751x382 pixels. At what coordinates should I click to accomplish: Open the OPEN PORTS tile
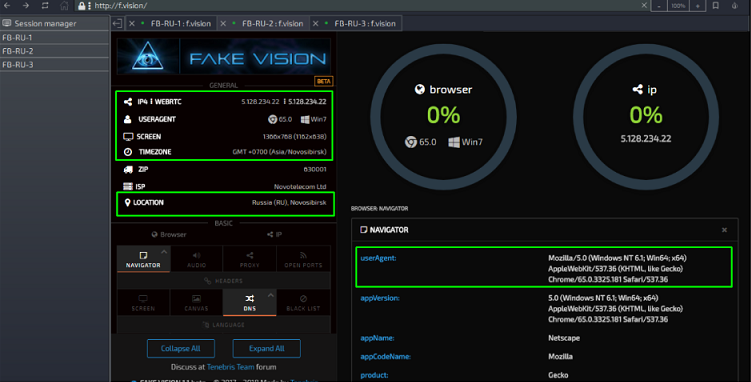click(303, 259)
